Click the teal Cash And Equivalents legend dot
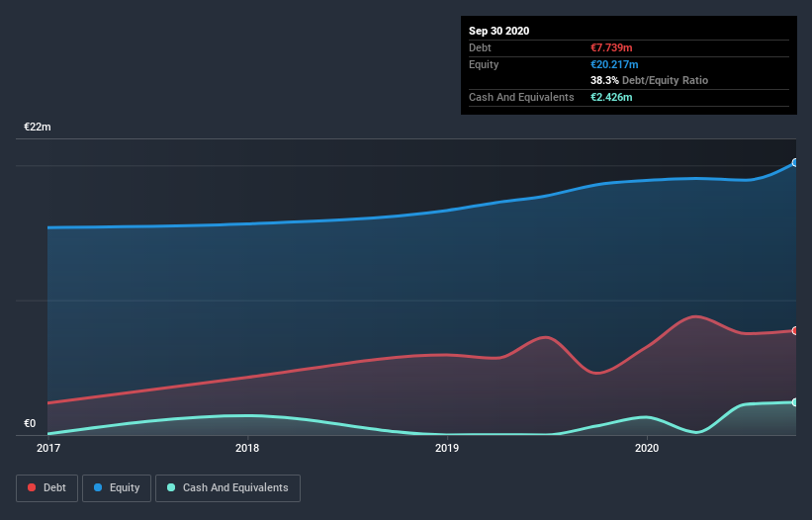The width and height of the screenshot is (812, 520). (x=171, y=487)
